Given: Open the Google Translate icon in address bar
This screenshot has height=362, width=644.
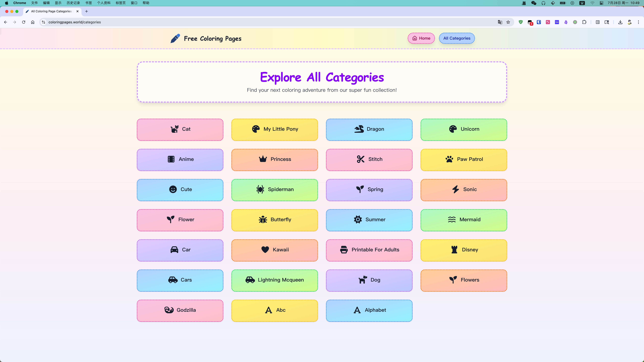Looking at the screenshot, I should pyautogui.click(x=500, y=22).
